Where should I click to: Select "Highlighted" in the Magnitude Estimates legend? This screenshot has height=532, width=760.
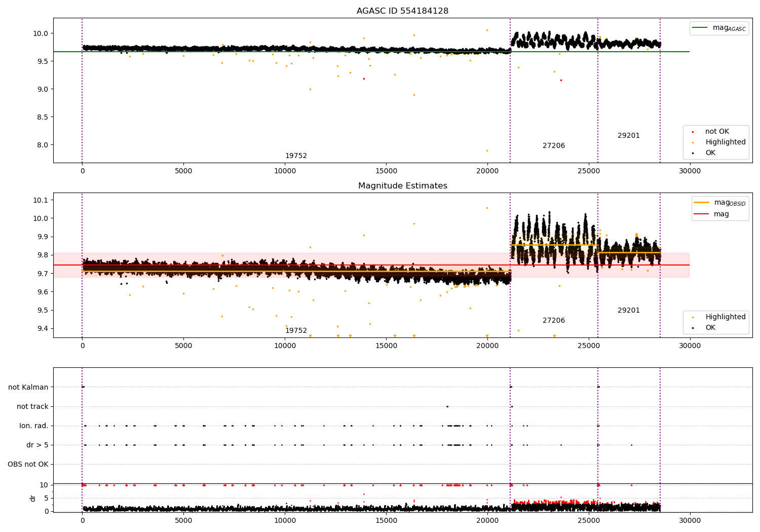725,317
